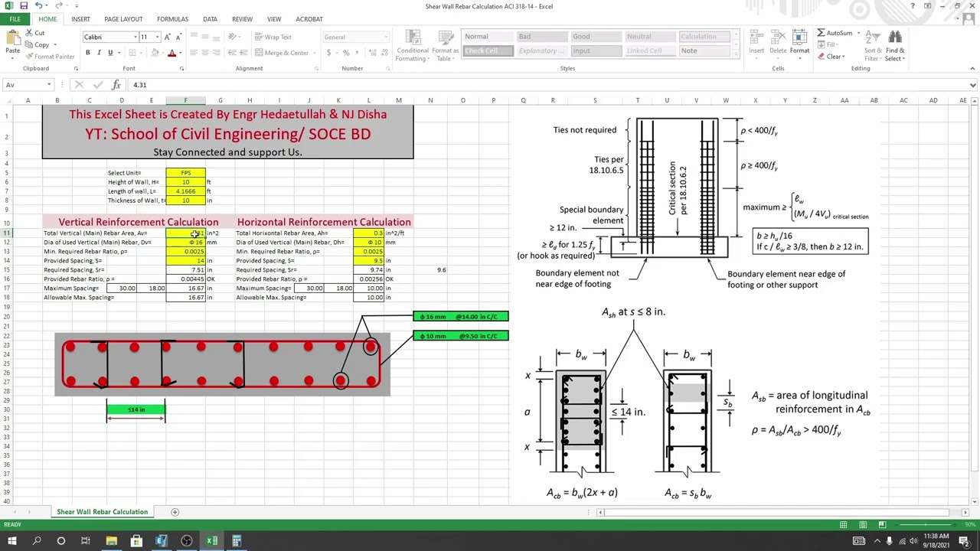
Task: Toggle Wrap Text for the cell
Action: coord(273,37)
